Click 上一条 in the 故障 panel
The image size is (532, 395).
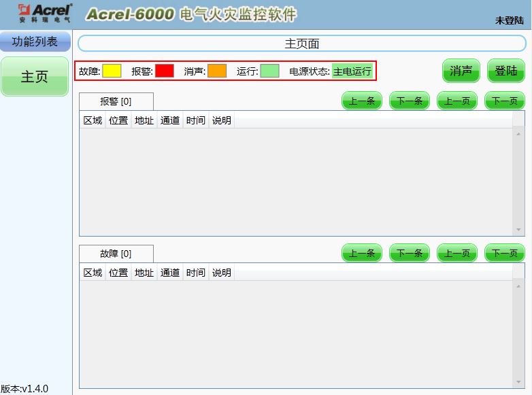tap(361, 254)
